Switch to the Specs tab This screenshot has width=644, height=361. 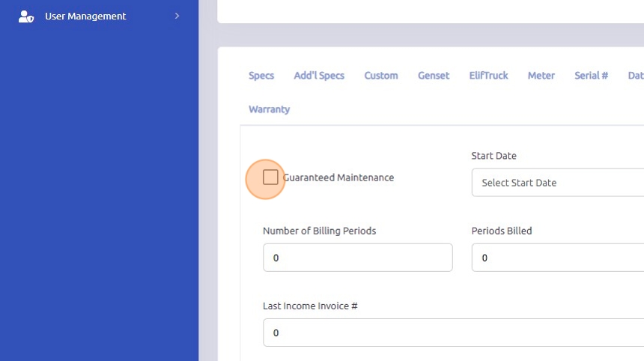coord(261,76)
